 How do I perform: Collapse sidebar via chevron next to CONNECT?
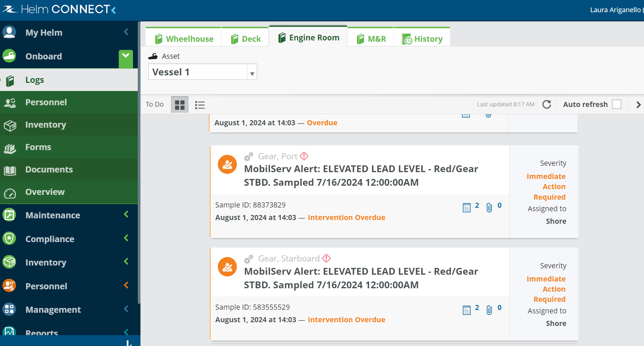click(x=114, y=10)
